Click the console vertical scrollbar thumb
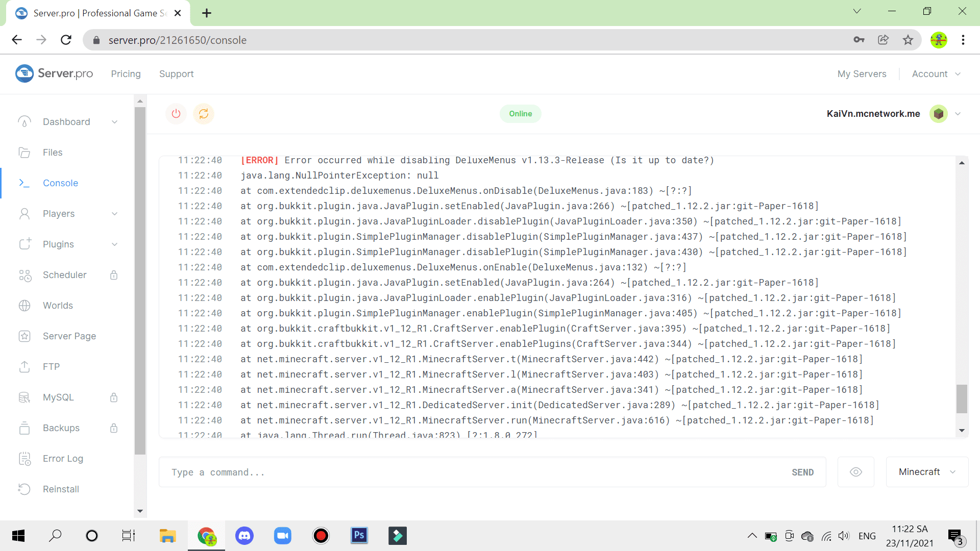Screen dimensions: 980x551 click(962, 398)
